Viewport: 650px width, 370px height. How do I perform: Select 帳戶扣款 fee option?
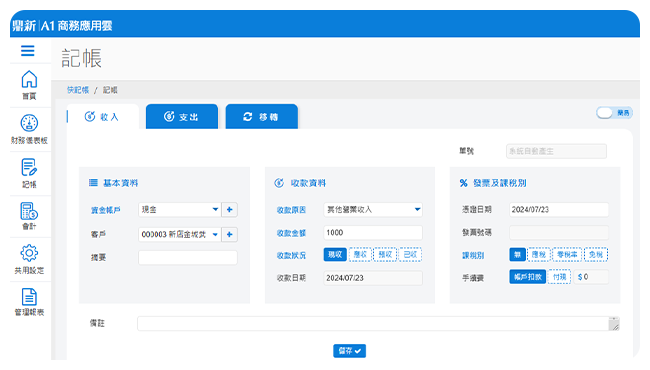pos(528,277)
